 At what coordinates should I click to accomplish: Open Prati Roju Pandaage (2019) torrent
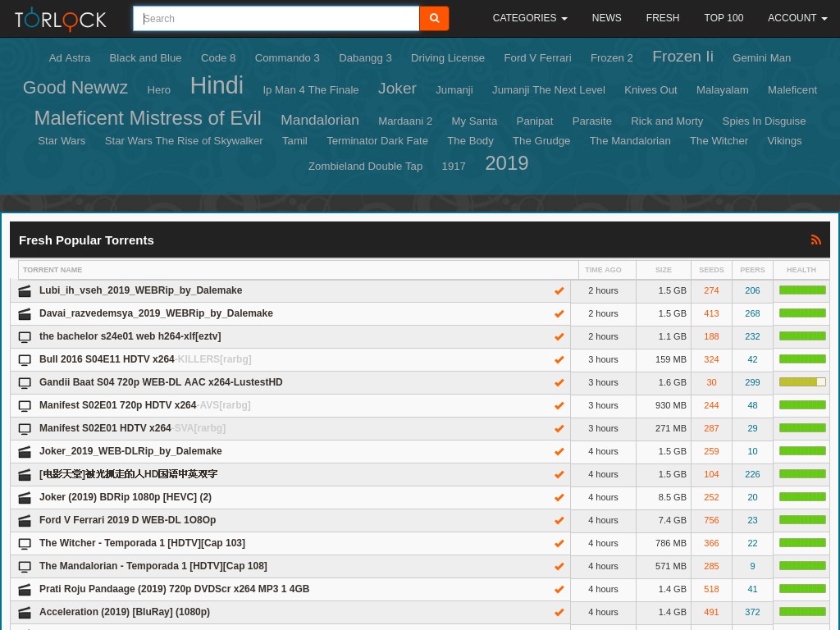tap(174, 589)
